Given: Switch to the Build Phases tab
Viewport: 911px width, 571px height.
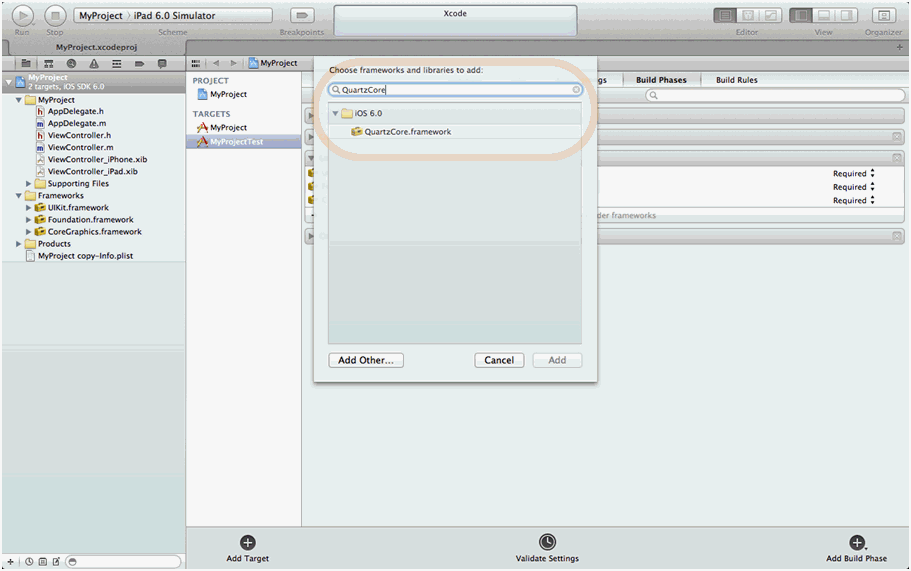Looking at the screenshot, I should 661,80.
